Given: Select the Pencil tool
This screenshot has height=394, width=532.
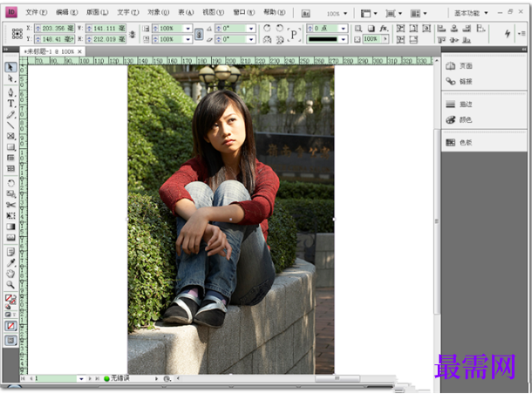Looking at the screenshot, I should (10, 114).
